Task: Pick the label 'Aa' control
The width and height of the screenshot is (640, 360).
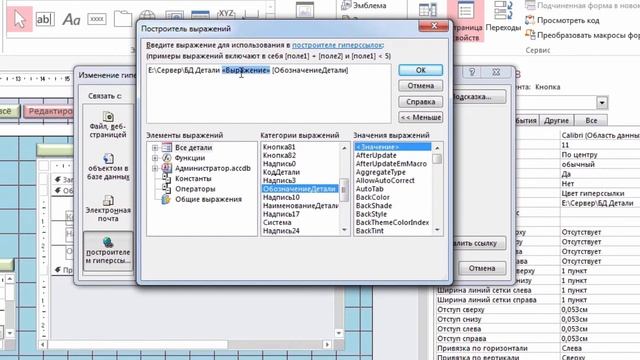Action: tap(71, 19)
